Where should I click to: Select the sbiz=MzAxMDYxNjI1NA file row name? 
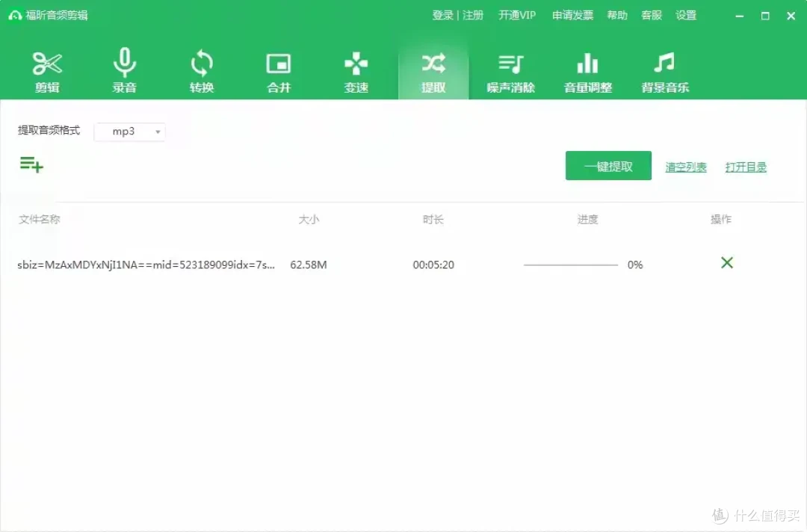146,265
